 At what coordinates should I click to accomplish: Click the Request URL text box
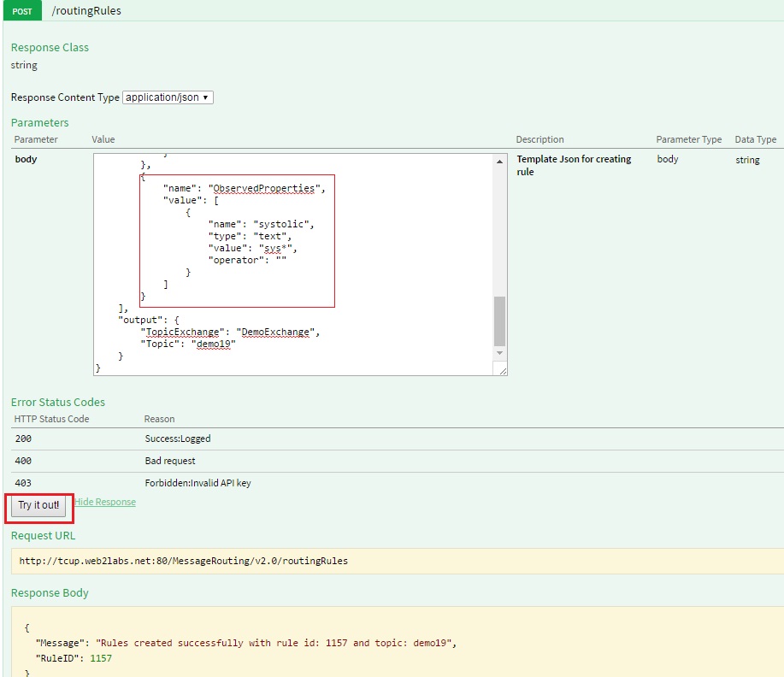coord(397,561)
